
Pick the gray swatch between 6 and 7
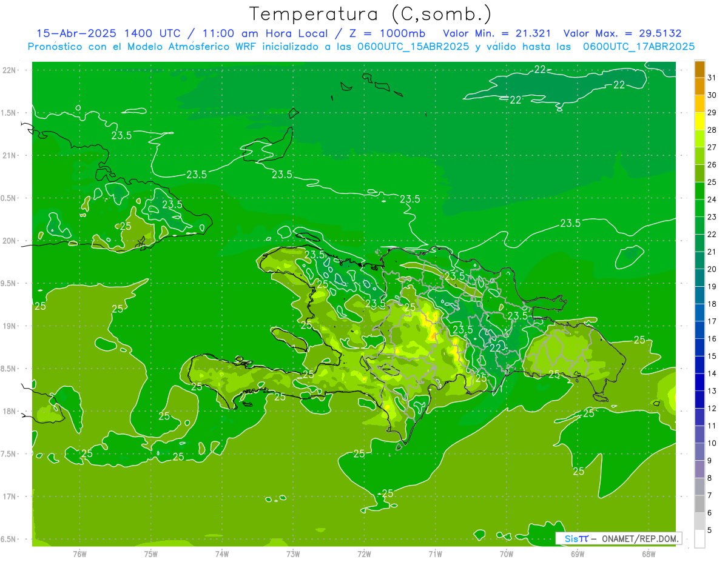[699, 504]
